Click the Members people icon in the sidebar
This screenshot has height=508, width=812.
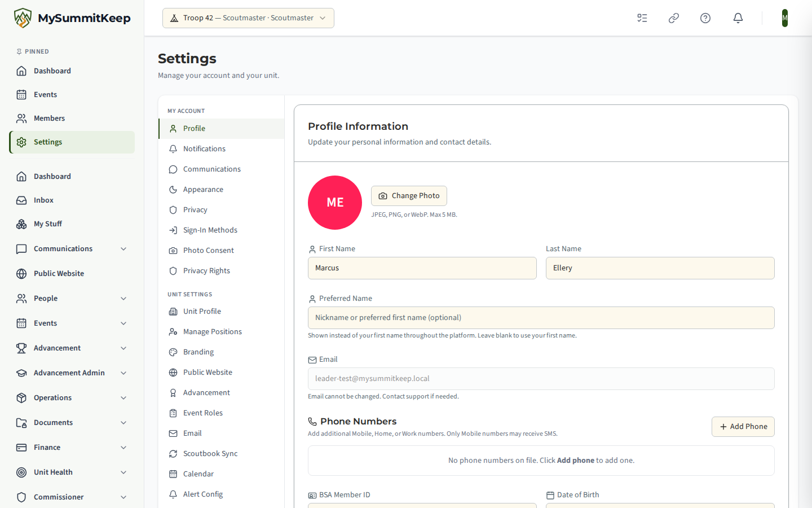coord(21,119)
